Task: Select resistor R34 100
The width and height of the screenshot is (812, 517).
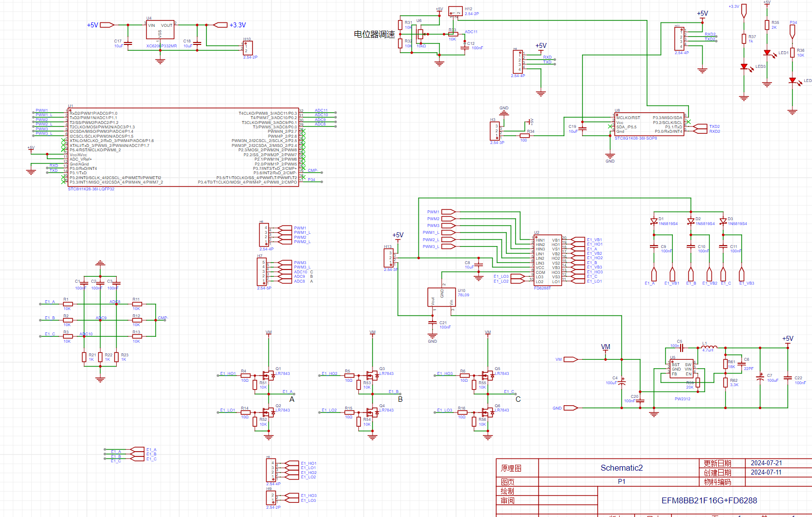Action: (524, 136)
